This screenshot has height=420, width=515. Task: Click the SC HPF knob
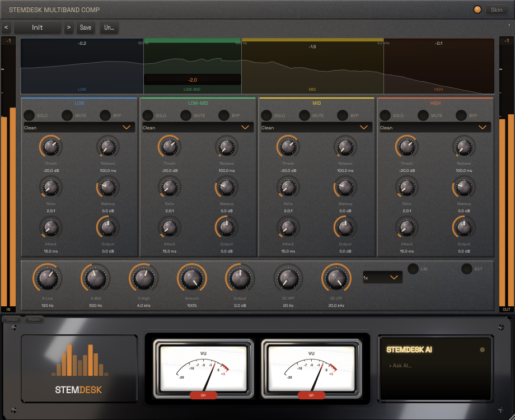click(x=288, y=278)
